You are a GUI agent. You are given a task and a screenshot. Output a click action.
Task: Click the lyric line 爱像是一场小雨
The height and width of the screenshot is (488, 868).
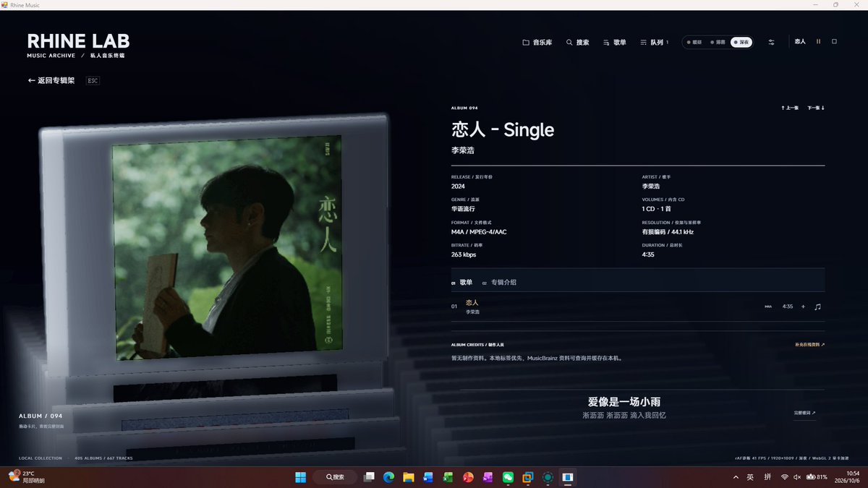point(624,402)
